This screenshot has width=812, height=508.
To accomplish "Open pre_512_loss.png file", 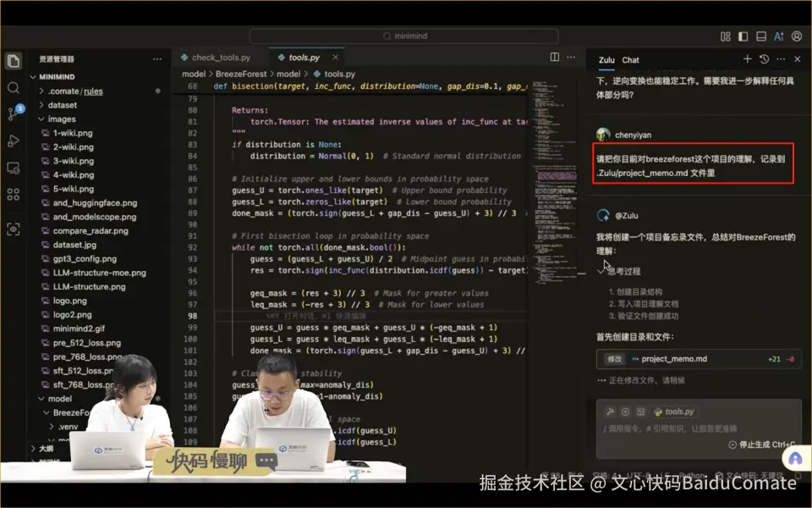I will tap(86, 343).
